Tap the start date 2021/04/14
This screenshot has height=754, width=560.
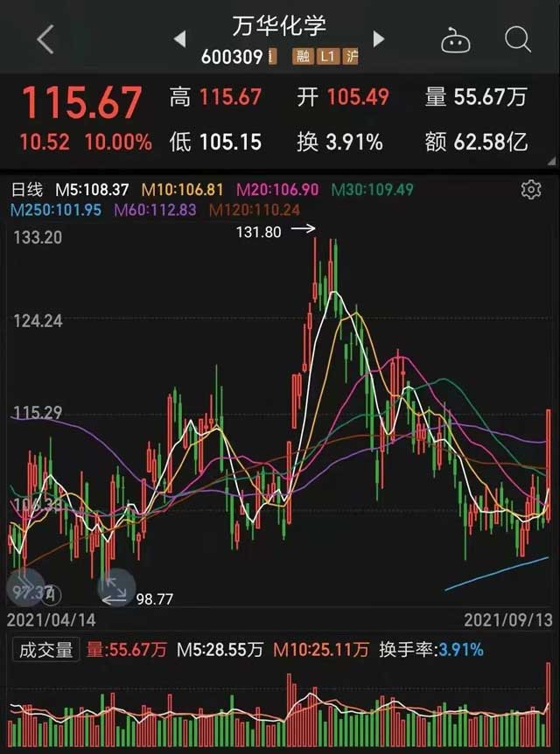[x=51, y=620]
